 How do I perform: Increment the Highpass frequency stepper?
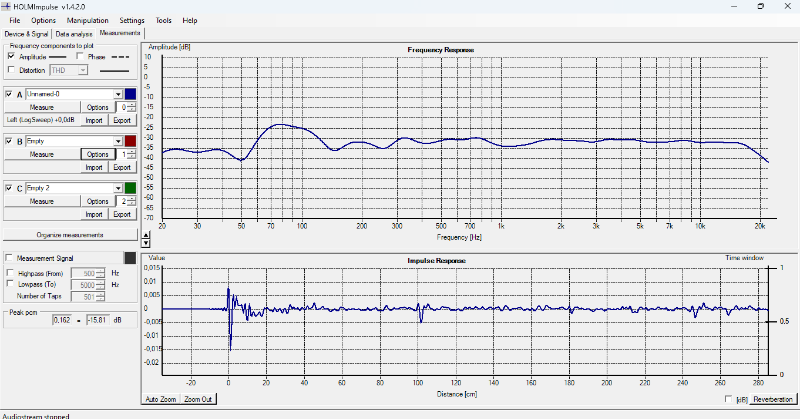coord(101,271)
